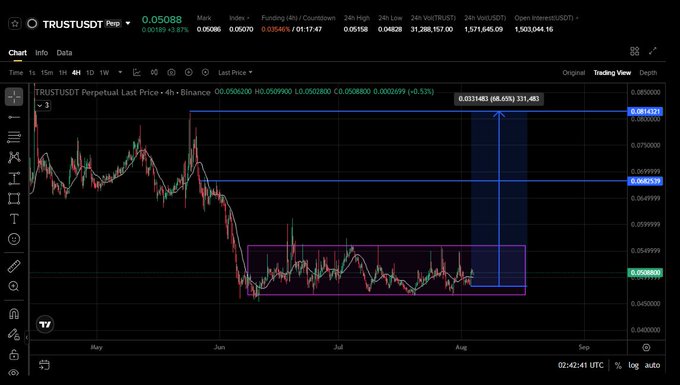
Task: Click the current price label 0.0508800
Action: [x=645, y=272]
